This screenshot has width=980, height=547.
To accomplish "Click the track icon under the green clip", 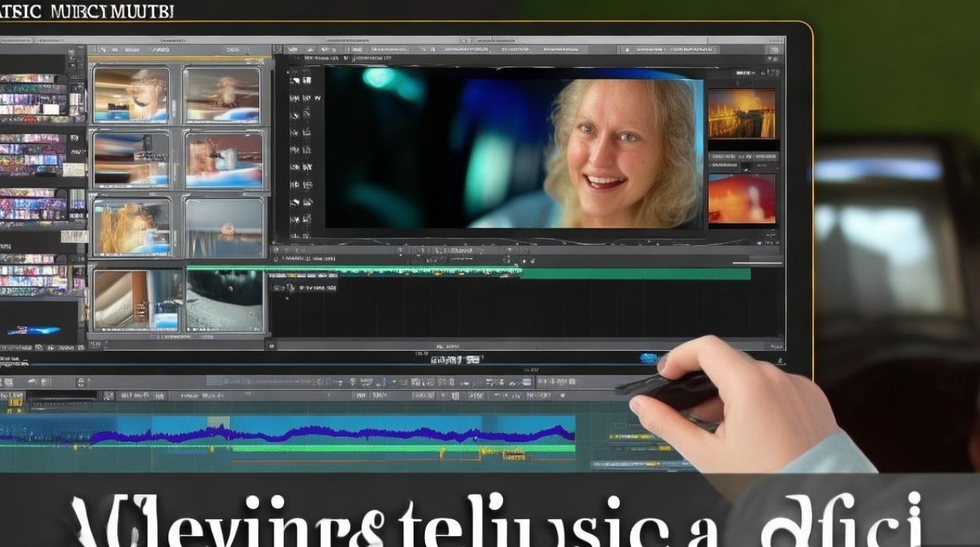I will click(x=290, y=287).
